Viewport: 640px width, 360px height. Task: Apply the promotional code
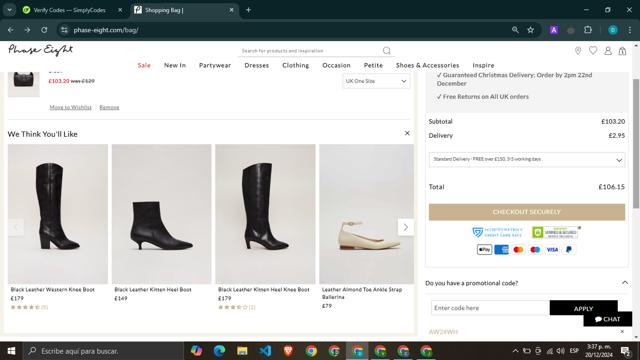pos(583,308)
